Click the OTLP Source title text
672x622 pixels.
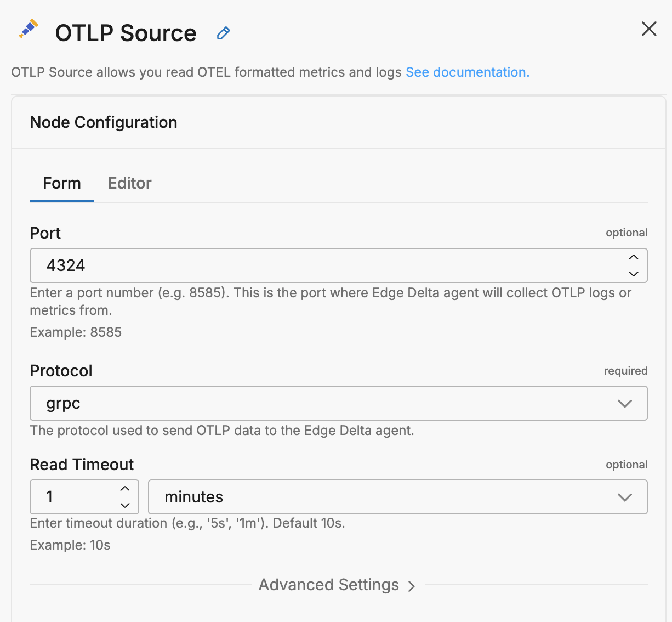(126, 33)
